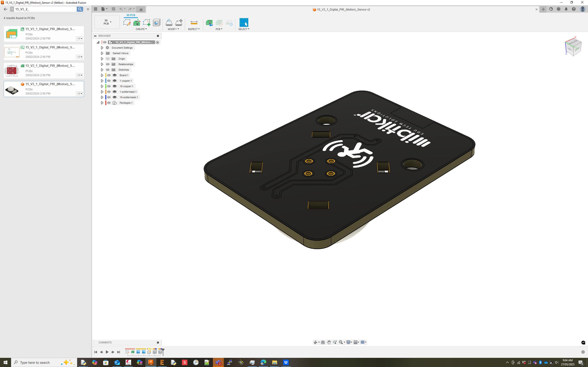Click the Move Component icon under Modify
The width and height of the screenshot is (588, 367).
(x=179, y=22)
